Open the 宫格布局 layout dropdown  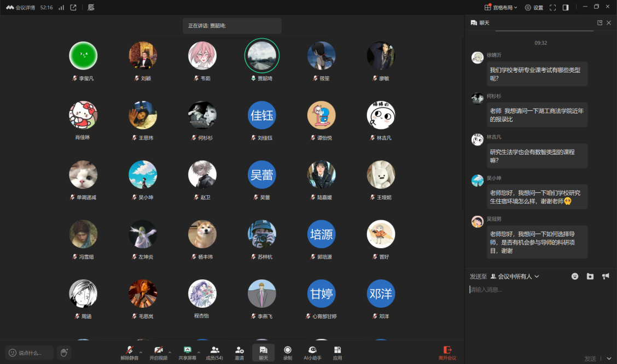click(501, 8)
